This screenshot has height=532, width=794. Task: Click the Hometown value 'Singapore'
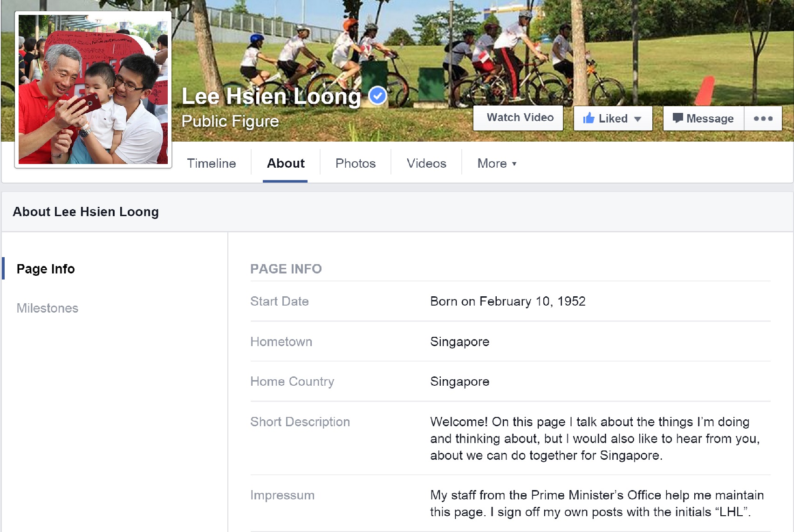click(460, 342)
